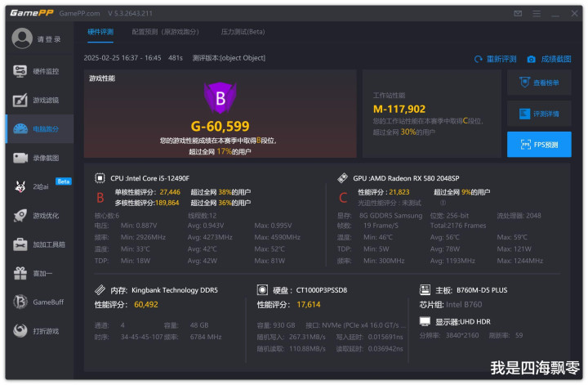Click the GPU card icon

342,178
